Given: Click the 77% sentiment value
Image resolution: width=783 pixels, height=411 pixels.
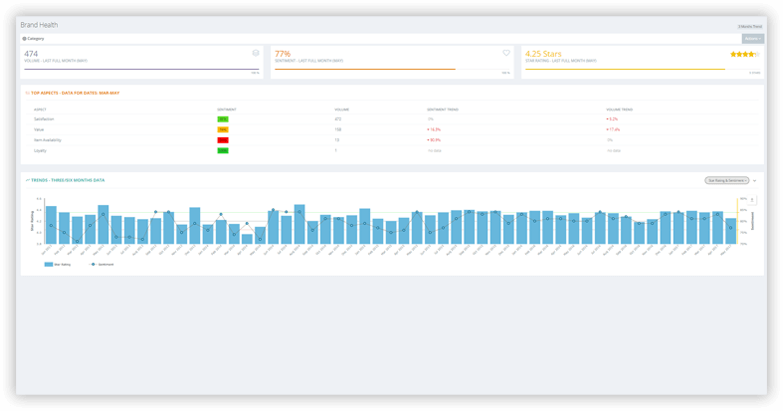Looking at the screenshot, I should 283,53.
